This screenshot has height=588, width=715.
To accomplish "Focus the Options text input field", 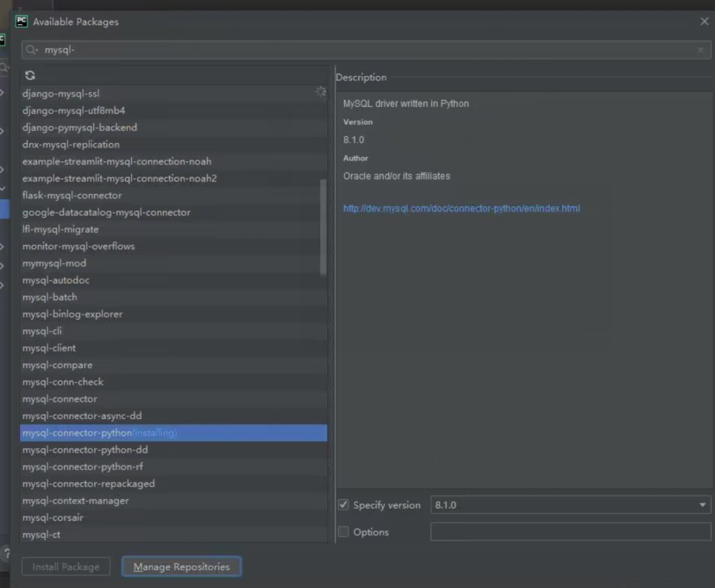I will point(570,532).
